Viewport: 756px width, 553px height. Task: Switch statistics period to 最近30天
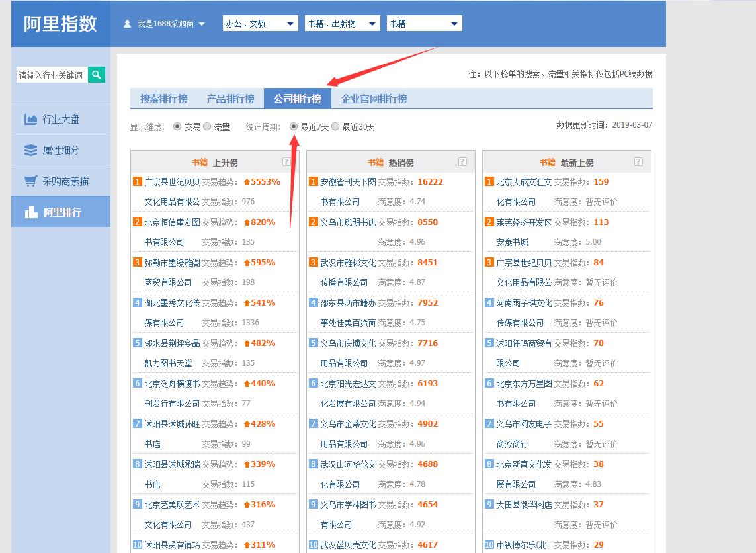coord(336,127)
